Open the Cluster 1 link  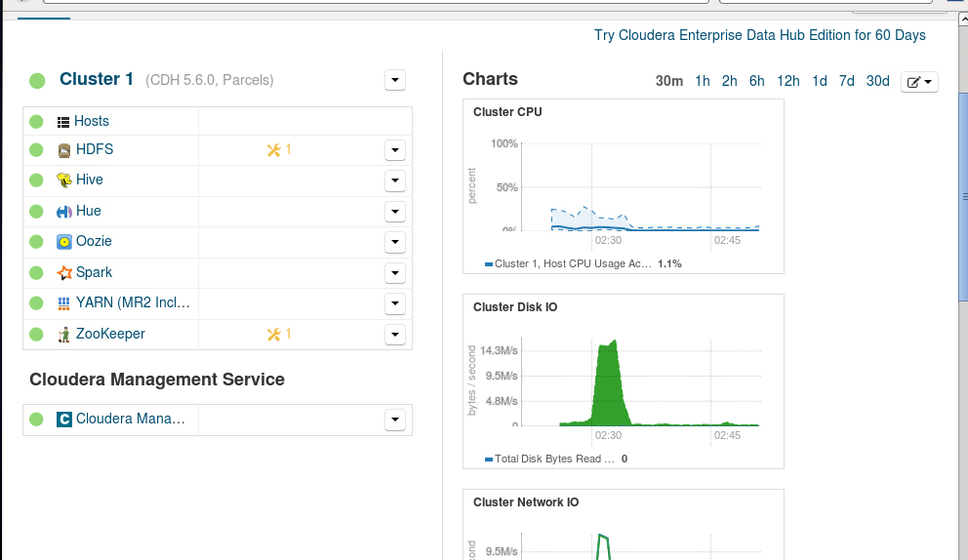tap(97, 79)
